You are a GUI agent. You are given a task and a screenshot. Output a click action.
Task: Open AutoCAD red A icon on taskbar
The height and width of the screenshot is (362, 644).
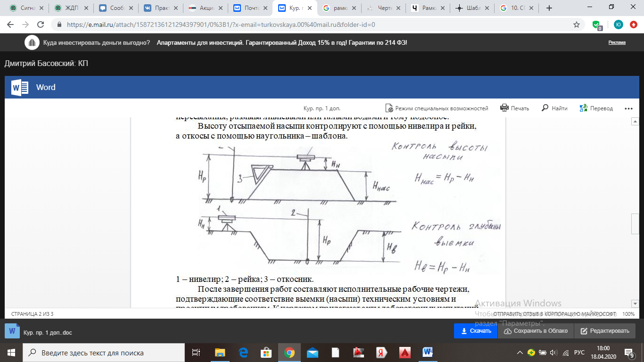click(405, 353)
